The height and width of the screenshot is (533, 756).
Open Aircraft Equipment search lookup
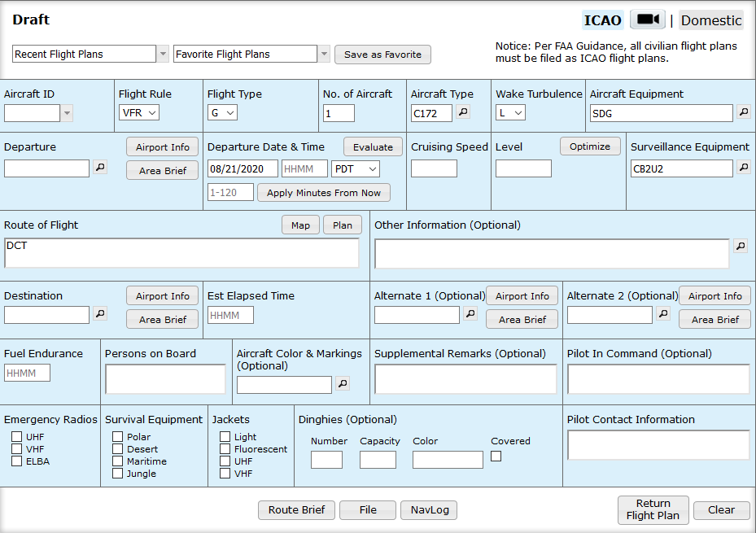pos(744,112)
